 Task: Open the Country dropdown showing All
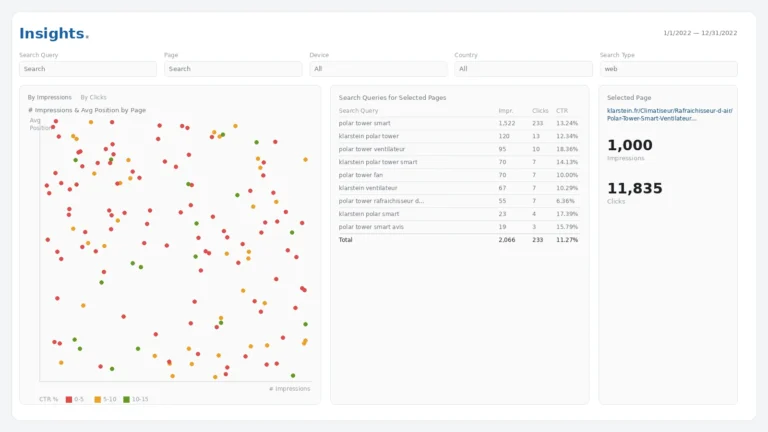click(523, 69)
